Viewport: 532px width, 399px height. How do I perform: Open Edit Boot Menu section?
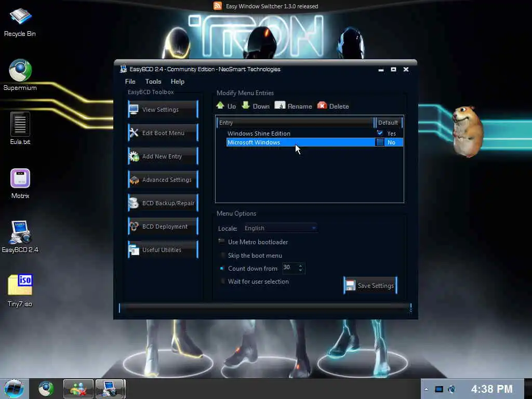[163, 132]
